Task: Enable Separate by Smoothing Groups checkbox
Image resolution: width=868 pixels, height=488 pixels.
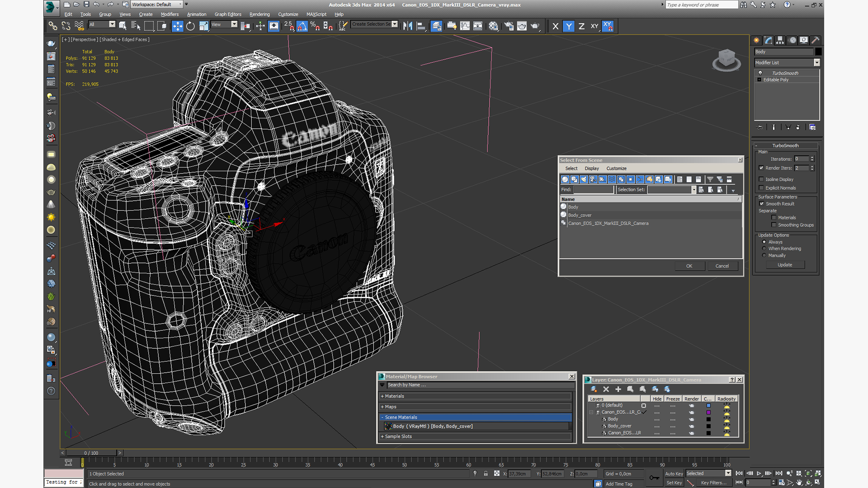Action: point(774,225)
